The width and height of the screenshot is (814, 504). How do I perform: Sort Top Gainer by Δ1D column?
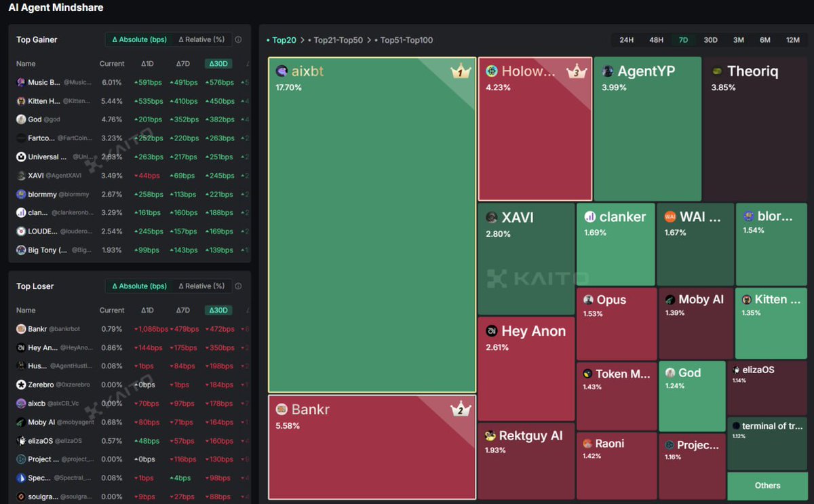[147, 64]
